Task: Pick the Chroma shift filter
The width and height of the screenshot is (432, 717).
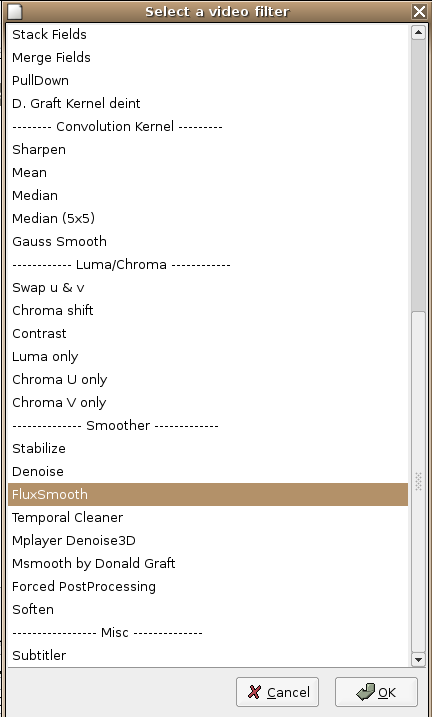Action: [x=208, y=310]
